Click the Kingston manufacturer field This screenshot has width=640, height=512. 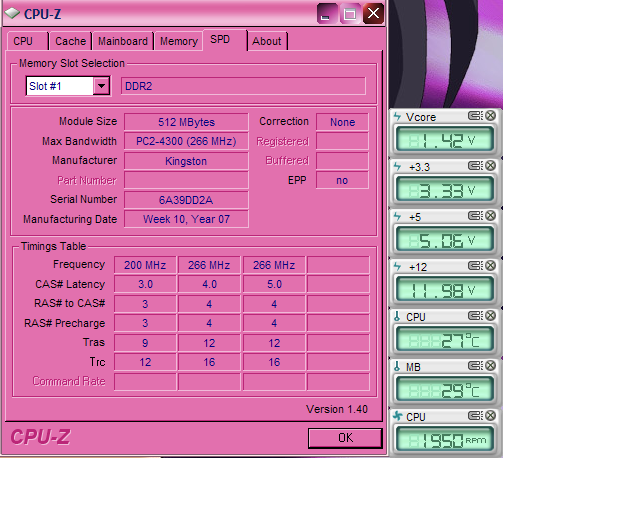pyautogui.click(x=186, y=161)
